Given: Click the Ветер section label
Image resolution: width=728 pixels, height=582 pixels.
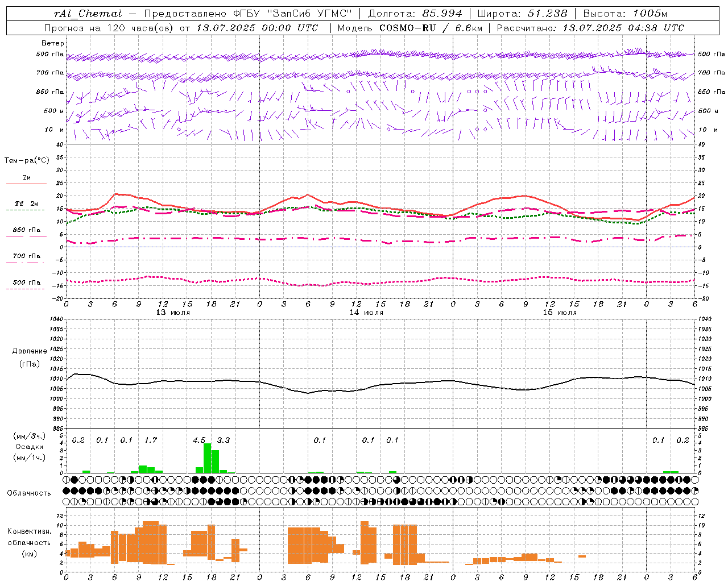Looking at the screenshot, I should point(52,43).
